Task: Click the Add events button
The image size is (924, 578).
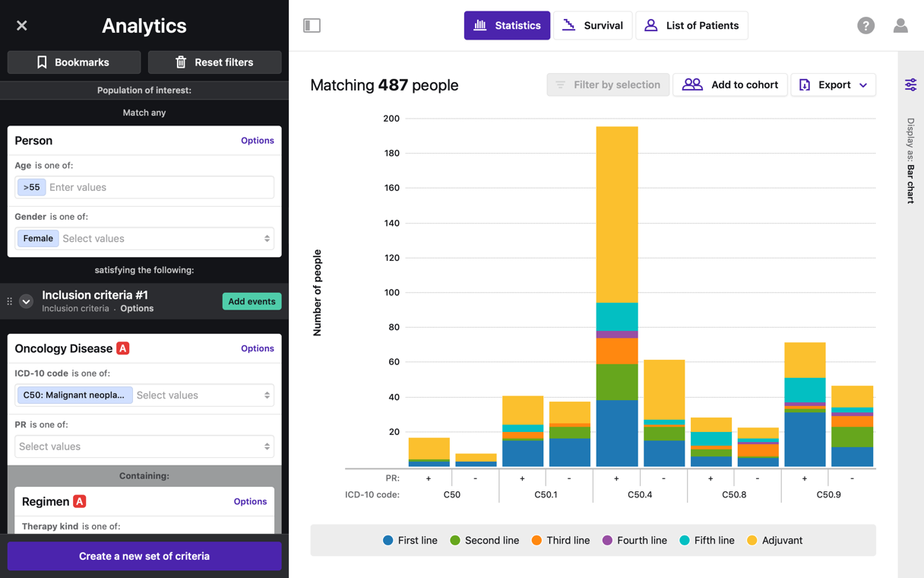Action: tap(252, 301)
